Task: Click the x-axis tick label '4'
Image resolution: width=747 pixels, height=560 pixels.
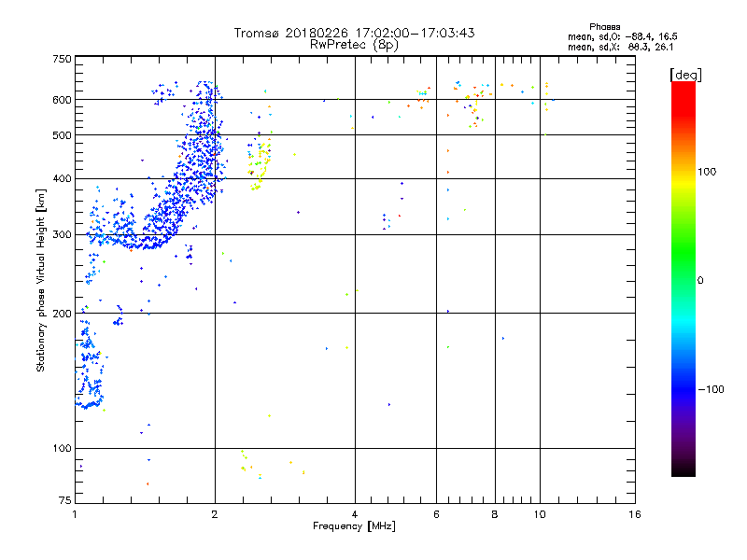Action: [x=355, y=514]
